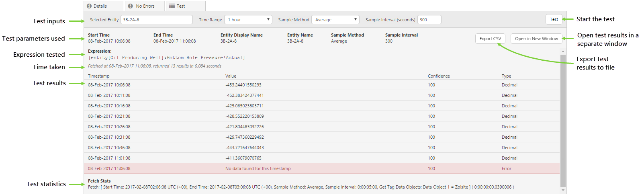Click the alert icon beside No Errors
This screenshot has height=195, width=644.
[131, 6]
